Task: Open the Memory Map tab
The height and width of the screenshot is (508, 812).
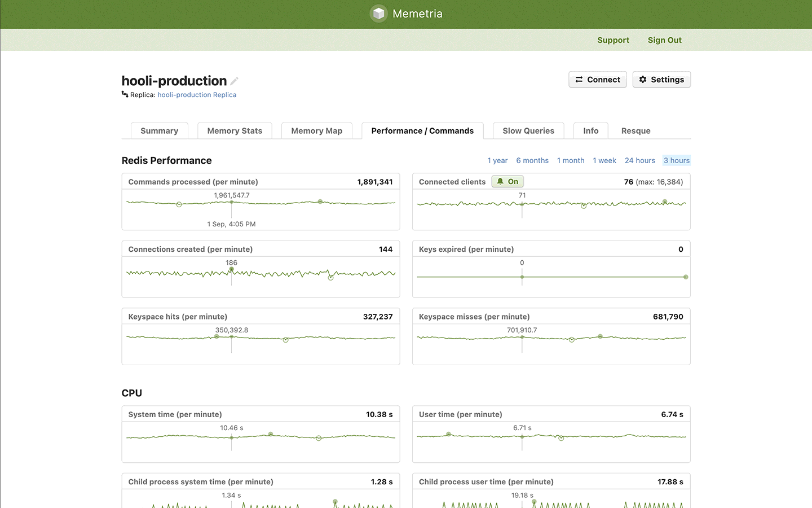Action: pyautogui.click(x=317, y=130)
